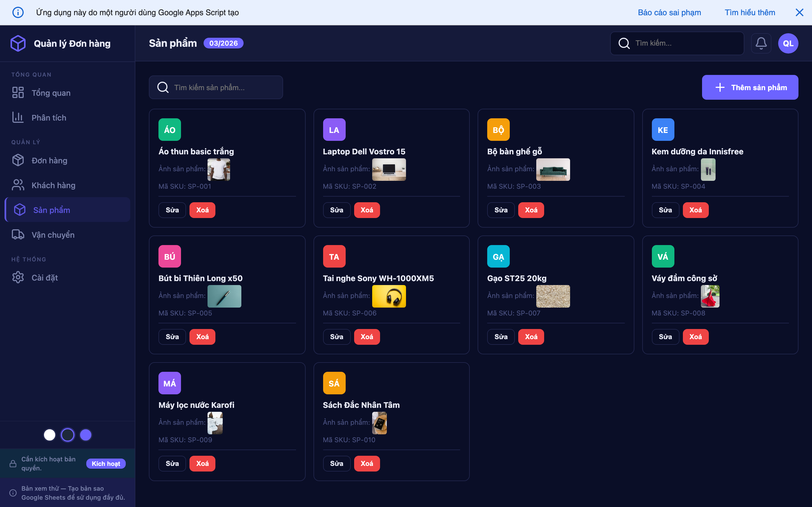This screenshot has height=507, width=812.
Task: Select the middle dark theme circle
Action: (x=67, y=435)
